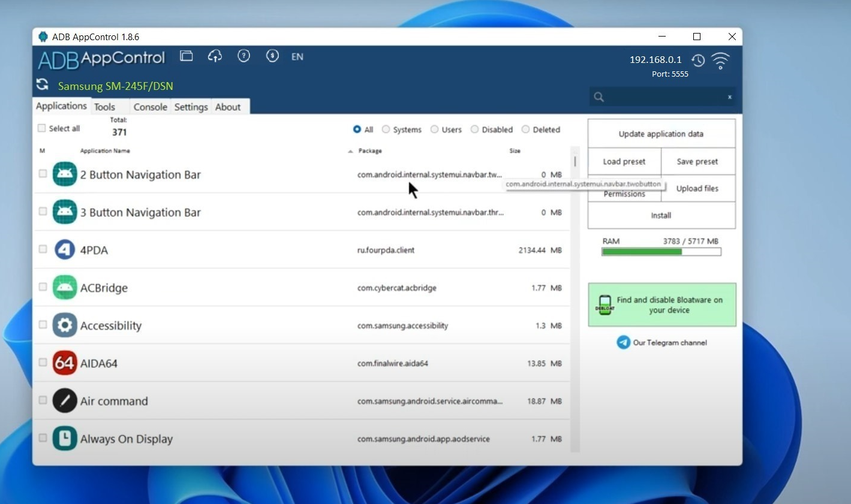Click the cloud upload icon in header
This screenshot has width=851, height=504.
click(215, 56)
